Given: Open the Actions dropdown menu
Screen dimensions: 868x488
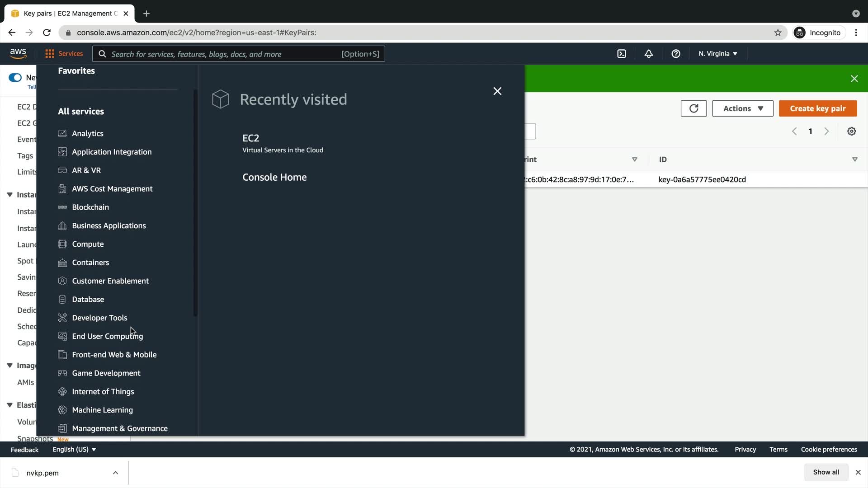Looking at the screenshot, I should (742, 108).
